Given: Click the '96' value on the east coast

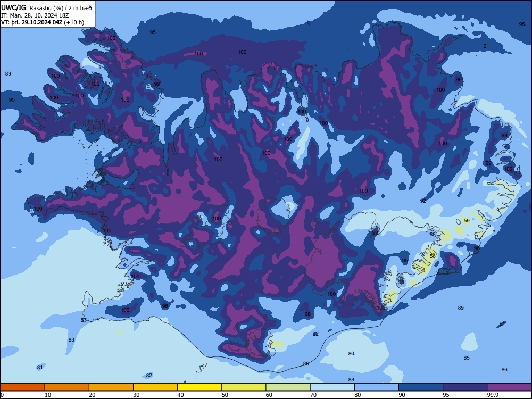Looking at the screenshot, I should coord(477,248).
